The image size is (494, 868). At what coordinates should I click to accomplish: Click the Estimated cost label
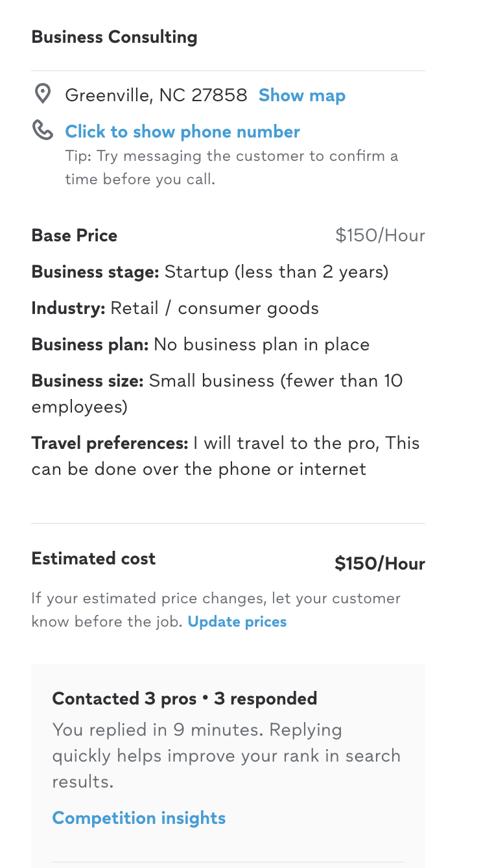coord(93,559)
